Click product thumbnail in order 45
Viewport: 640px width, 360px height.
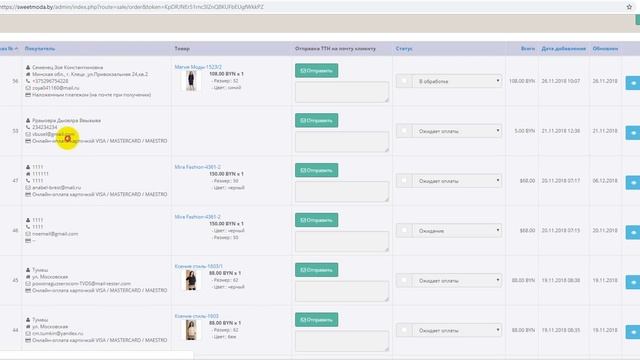click(x=191, y=280)
